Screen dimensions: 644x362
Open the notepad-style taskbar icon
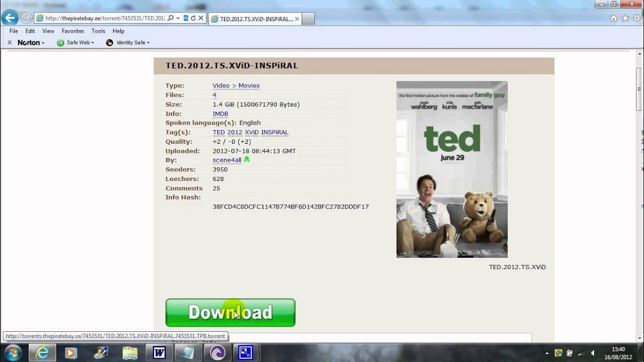point(188,353)
